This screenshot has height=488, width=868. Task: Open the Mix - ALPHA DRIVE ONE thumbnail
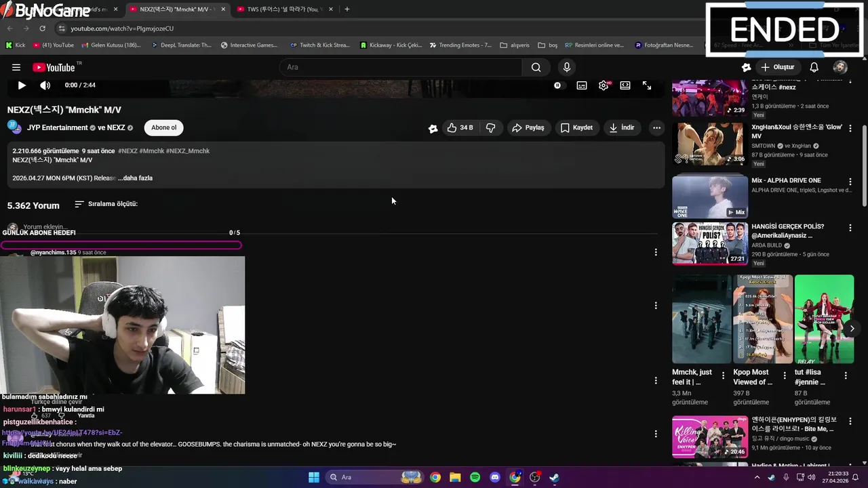(710, 197)
